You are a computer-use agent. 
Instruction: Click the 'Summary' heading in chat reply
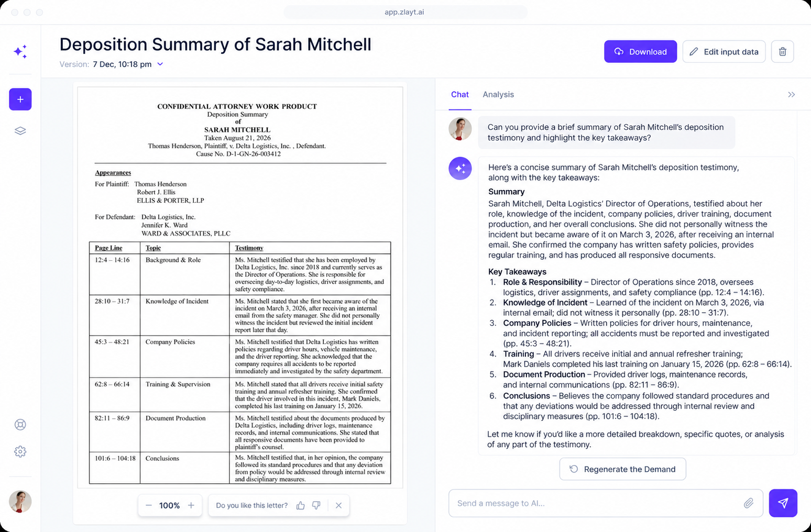(507, 192)
